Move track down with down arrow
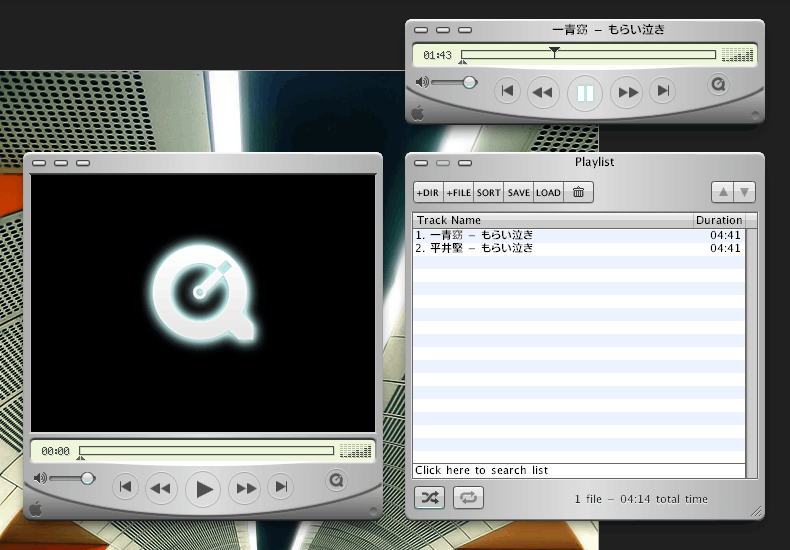790x550 pixels. 745,192
